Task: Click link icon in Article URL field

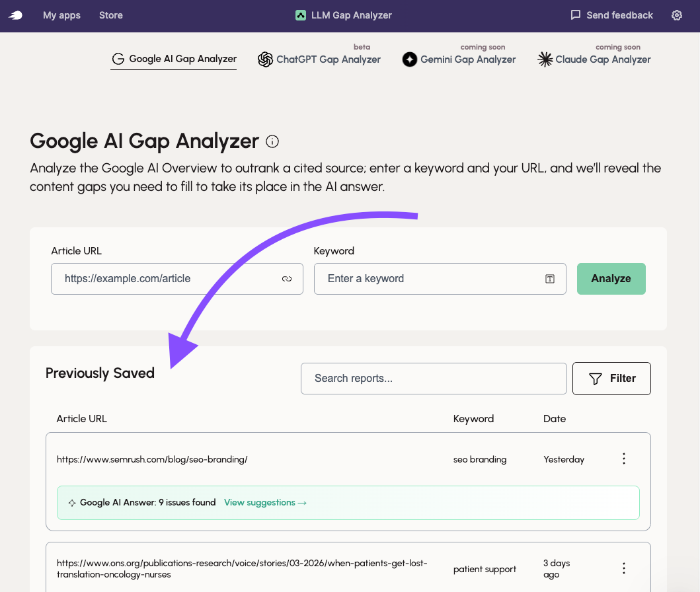Action: pos(287,279)
